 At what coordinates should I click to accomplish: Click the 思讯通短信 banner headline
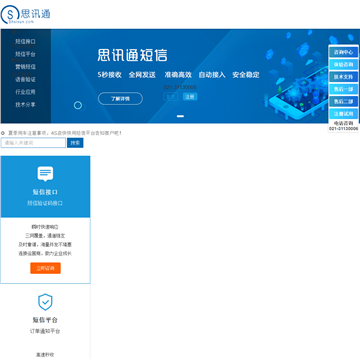tap(132, 55)
